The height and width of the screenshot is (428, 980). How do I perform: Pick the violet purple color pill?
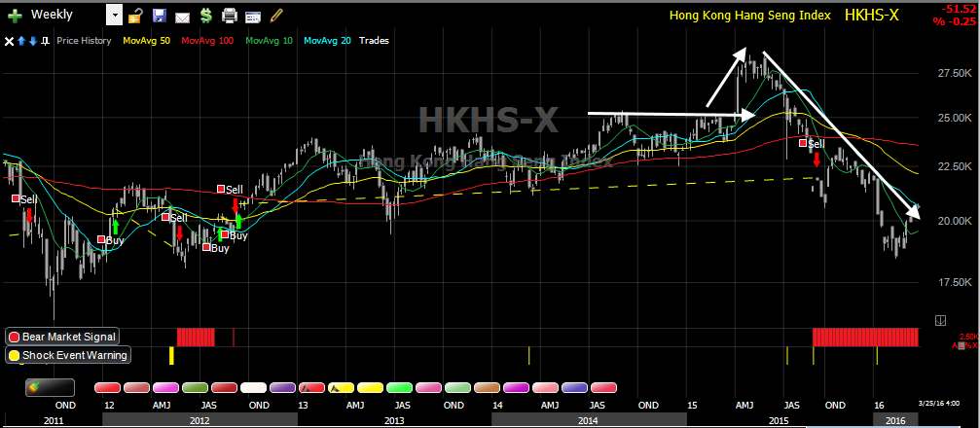click(282, 388)
